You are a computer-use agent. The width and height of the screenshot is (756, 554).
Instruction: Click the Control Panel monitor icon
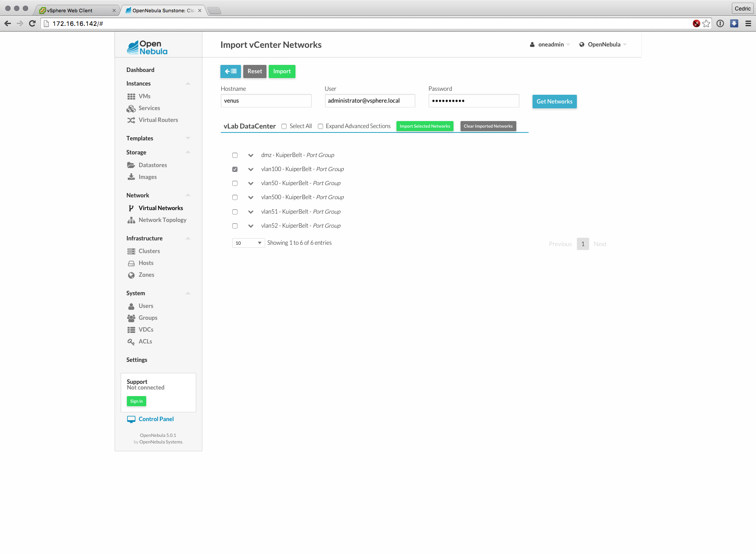coord(131,419)
